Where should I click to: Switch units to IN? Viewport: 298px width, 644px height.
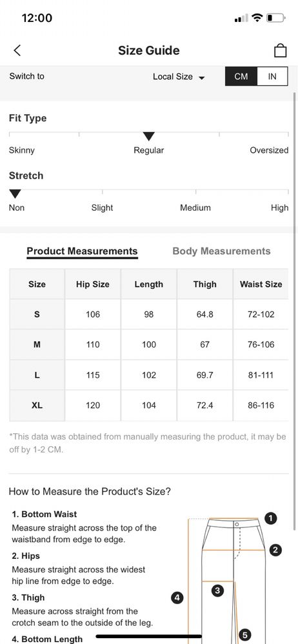pyautogui.click(x=272, y=77)
